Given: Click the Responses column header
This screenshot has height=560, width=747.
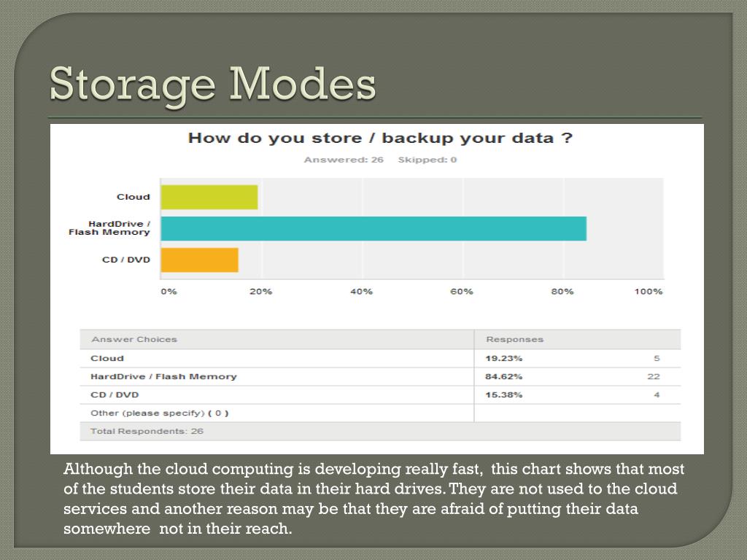Looking at the screenshot, I should coord(514,340).
